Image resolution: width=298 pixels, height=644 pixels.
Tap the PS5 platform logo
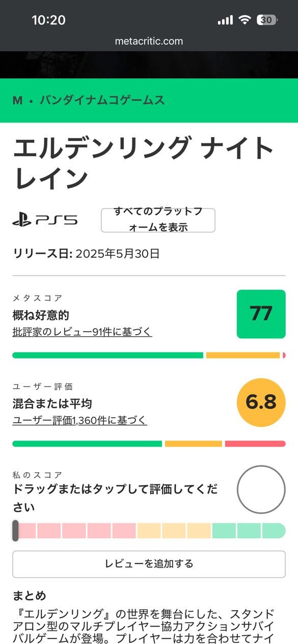pos(45,220)
